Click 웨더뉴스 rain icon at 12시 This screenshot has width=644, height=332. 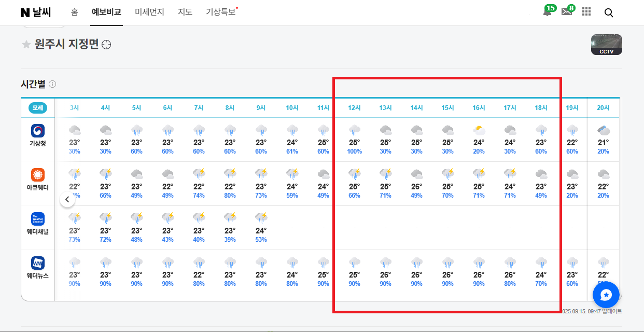[355, 262]
